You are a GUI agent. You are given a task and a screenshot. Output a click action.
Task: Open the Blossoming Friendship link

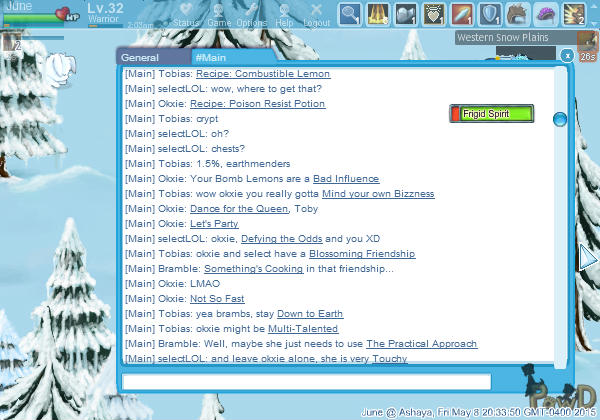point(362,254)
